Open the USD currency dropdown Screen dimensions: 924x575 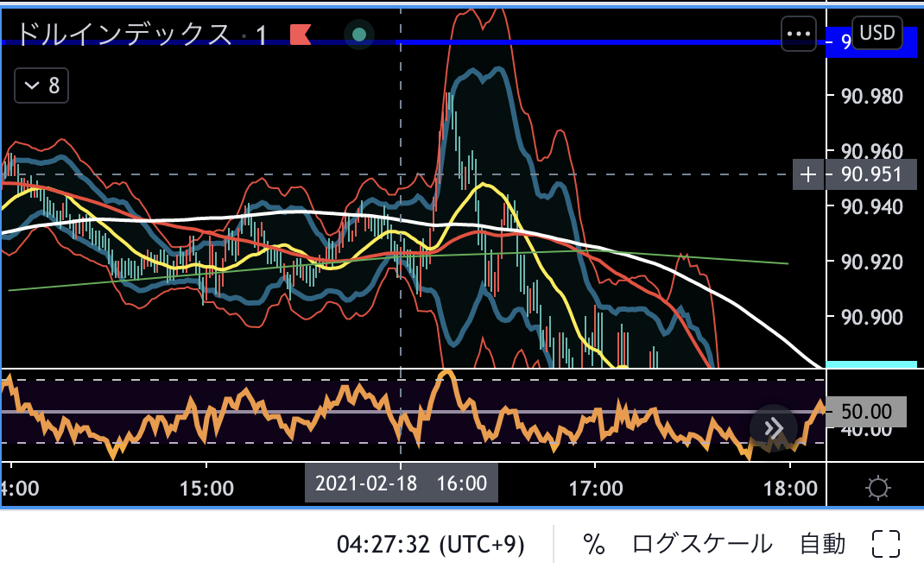877,34
